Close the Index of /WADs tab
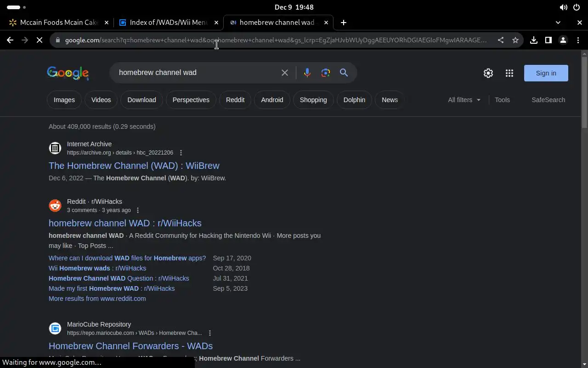 tap(216, 23)
